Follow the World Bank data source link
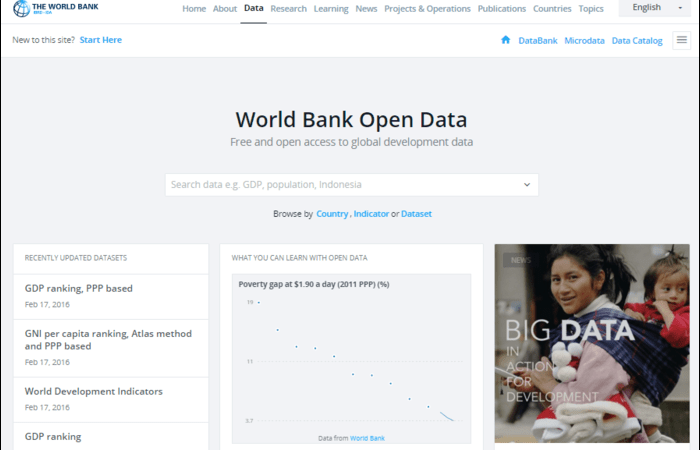 (367, 438)
